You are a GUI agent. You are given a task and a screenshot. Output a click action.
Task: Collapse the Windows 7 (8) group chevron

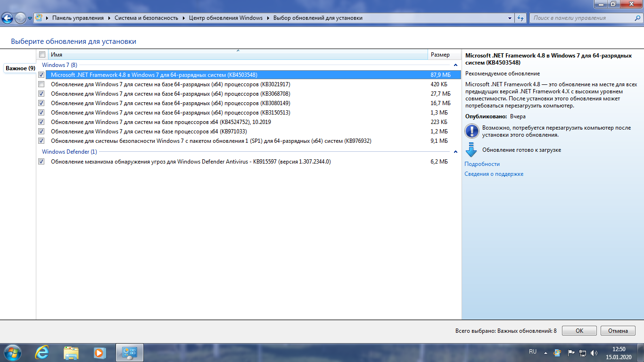pos(455,65)
